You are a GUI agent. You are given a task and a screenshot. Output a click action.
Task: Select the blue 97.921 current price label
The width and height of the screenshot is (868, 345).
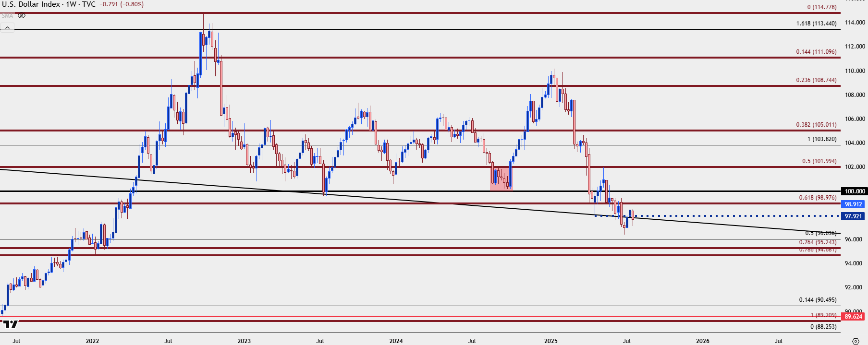click(x=854, y=216)
